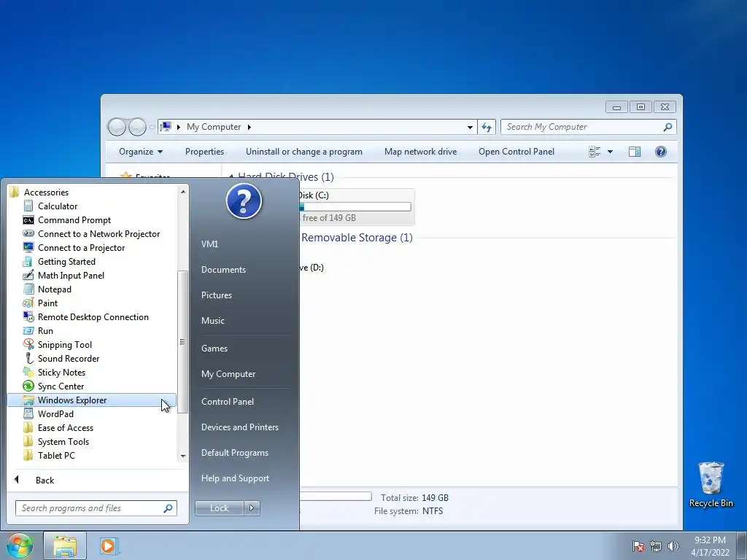Open Remote Desktop Connection

(93, 316)
